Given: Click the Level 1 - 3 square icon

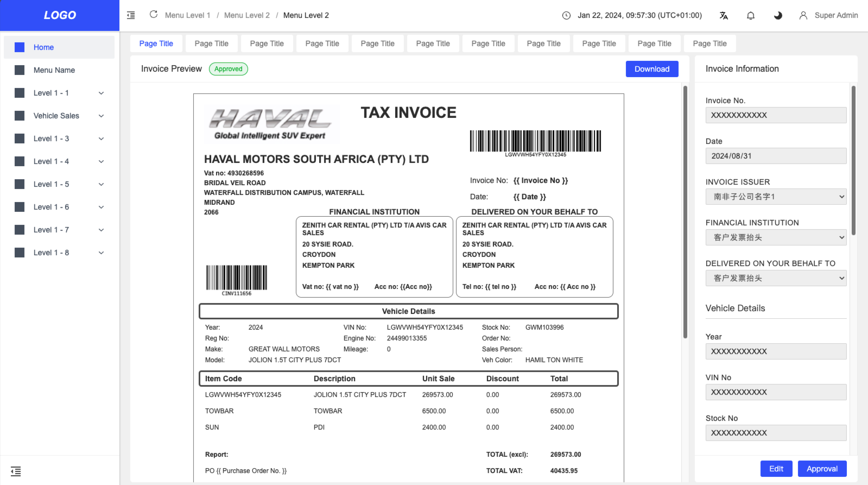Looking at the screenshot, I should click(x=20, y=138).
